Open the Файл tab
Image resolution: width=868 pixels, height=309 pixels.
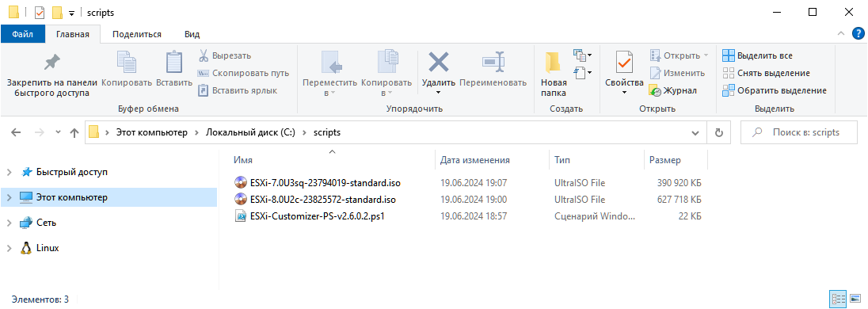click(x=23, y=34)
